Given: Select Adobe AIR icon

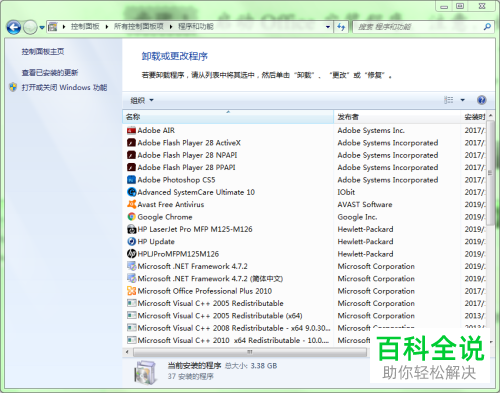Looking at the screenshot, I should (x=131, y=130).
